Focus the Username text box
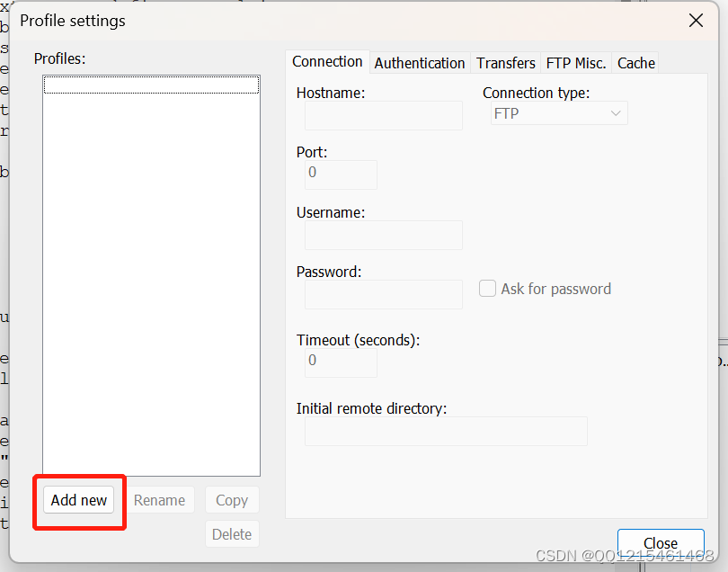 tap(384, 235)
